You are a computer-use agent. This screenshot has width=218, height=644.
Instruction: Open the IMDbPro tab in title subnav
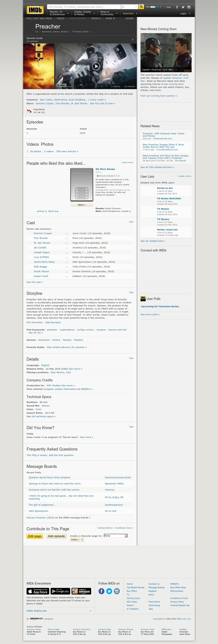pos(96,19)
